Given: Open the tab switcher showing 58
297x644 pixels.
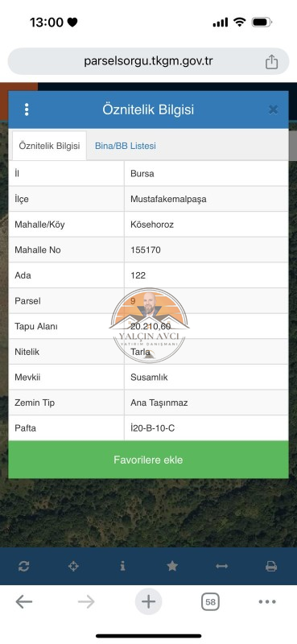Looking at the screenshot, I should point(210,602).
